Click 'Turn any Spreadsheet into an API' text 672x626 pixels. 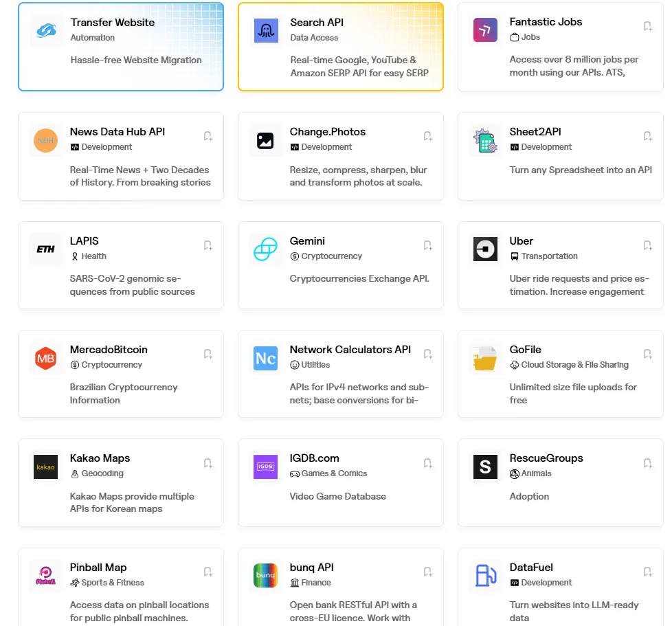tap(581, 170)
